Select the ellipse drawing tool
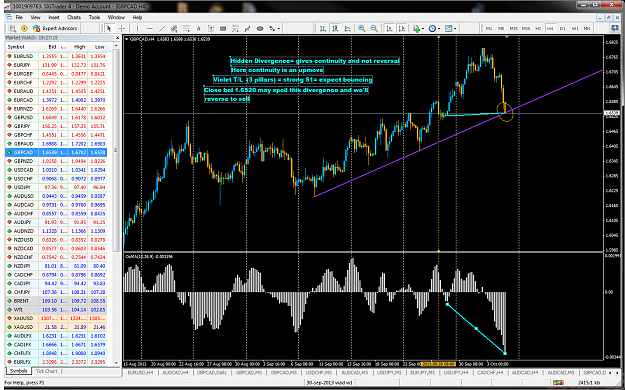This screenshot has height=390, width=625. pos(260,28)
